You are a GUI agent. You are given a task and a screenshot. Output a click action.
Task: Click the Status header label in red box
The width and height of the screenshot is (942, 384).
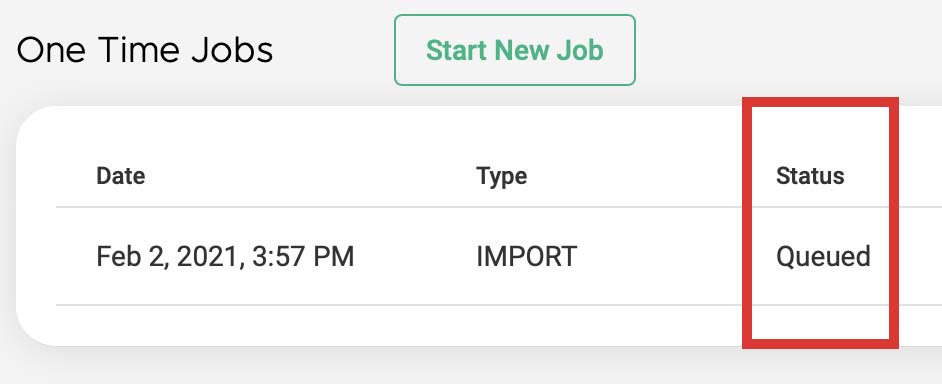[810, 176]
